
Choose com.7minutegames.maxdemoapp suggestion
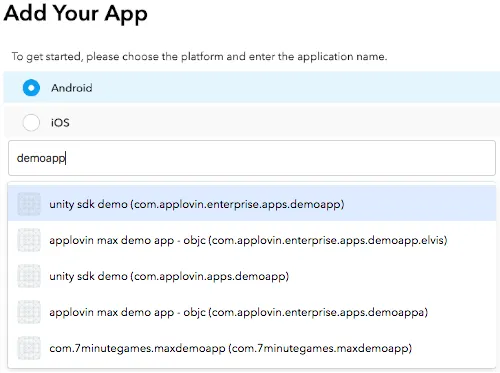tap(252, 348)
